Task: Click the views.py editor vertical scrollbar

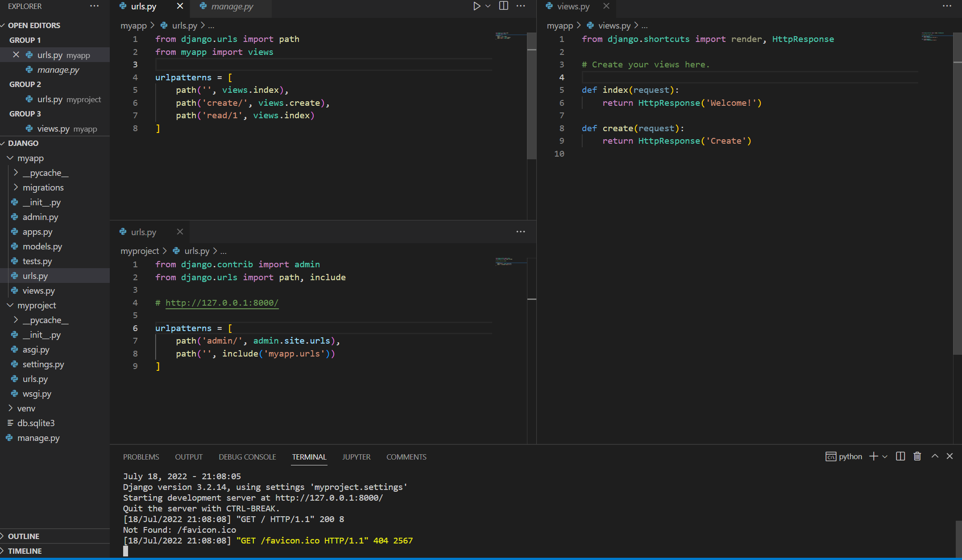Action: pyautogui.click(x=957, y=201)
